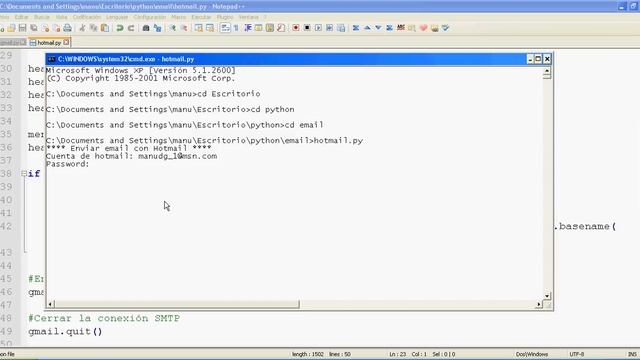This screenshot has height=360, width=640.
Task: Click the Dos\Windows line ending status entry
Action: click(x=531, y=354)
